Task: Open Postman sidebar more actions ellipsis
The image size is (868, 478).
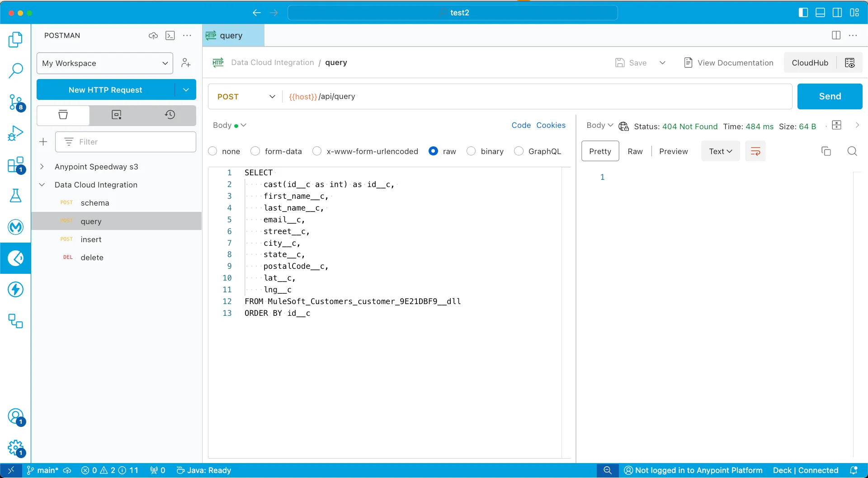Action: [x=187, y=36]
